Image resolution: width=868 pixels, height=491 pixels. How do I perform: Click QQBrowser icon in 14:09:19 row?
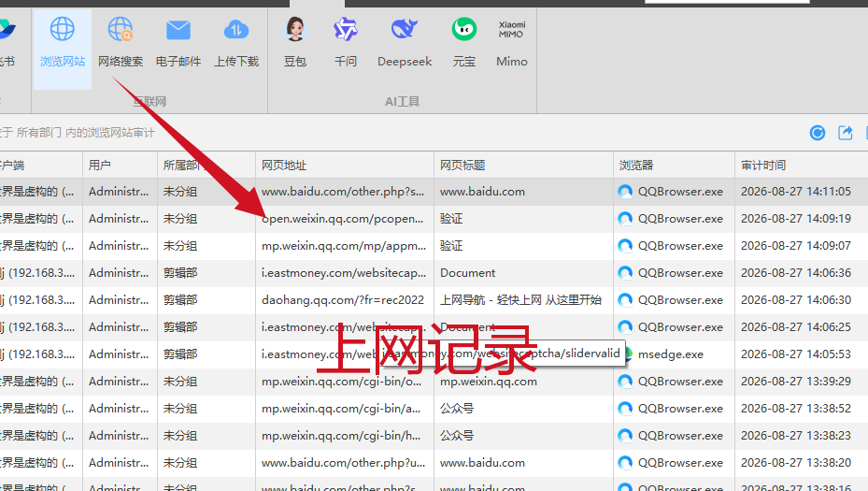(625, 219)
